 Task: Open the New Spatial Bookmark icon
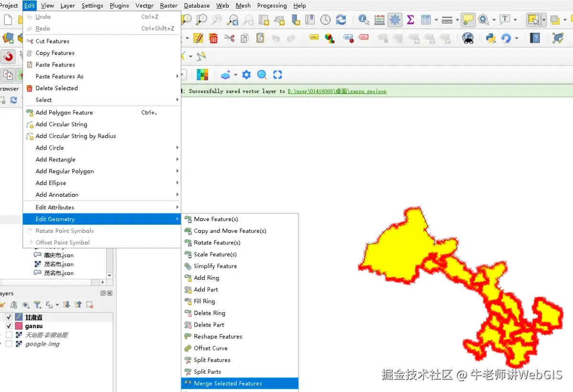(x=296, y=20)
